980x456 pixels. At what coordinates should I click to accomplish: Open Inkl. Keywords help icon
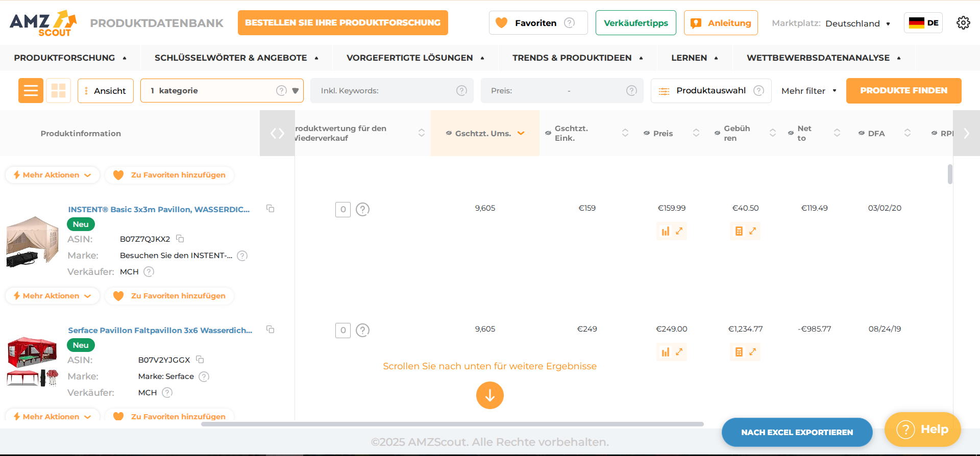461,91
